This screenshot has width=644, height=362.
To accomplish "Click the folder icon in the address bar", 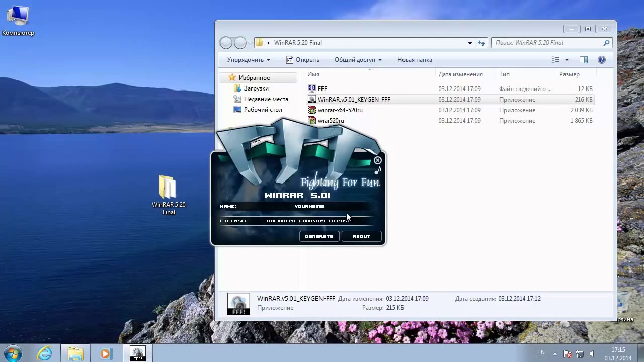I will coord(259,43).
